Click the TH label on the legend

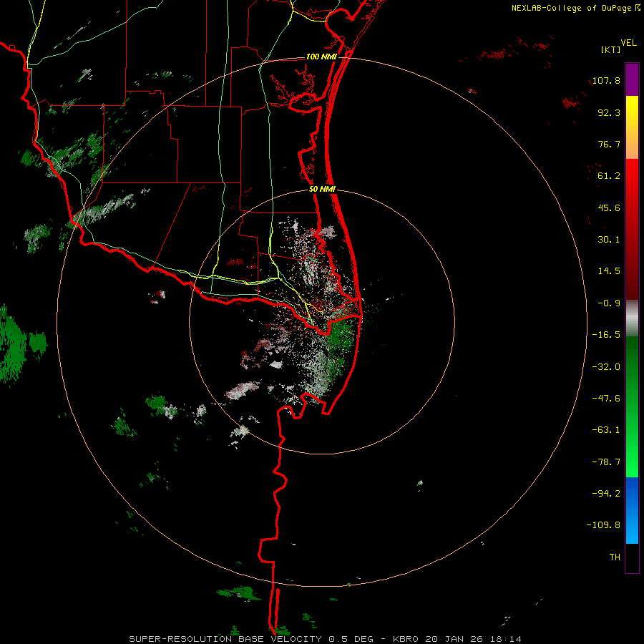pos(615,557)
